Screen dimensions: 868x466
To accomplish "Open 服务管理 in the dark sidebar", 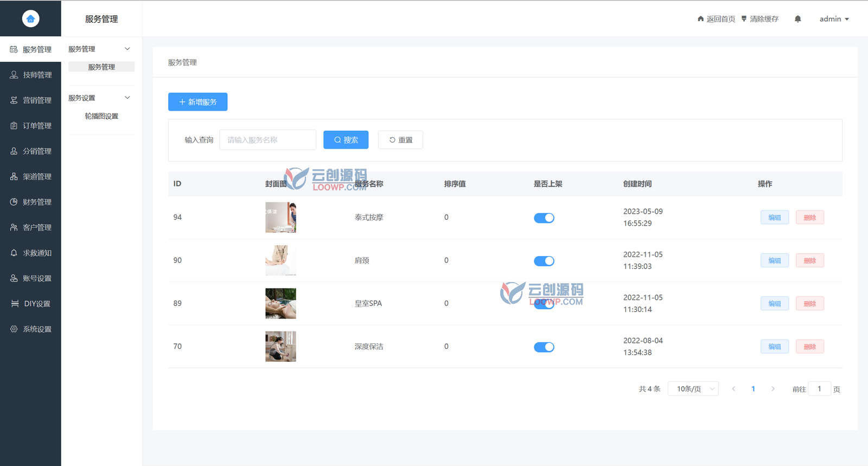I will (x=30, y=49).
